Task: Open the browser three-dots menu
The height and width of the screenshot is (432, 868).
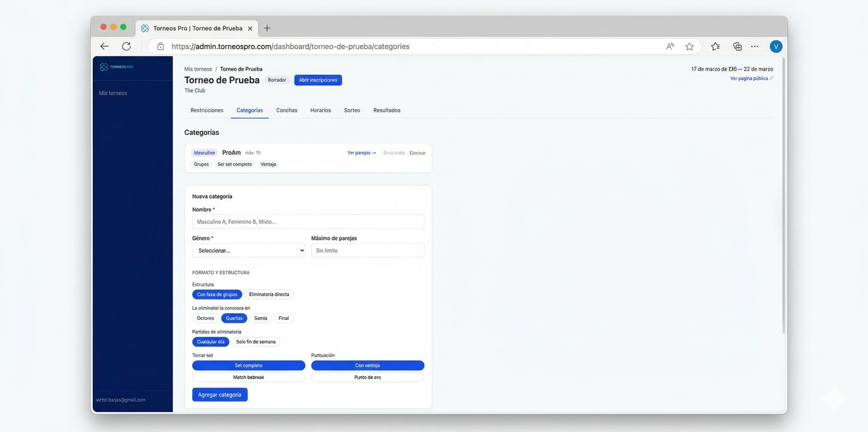Action: [755, 46]
